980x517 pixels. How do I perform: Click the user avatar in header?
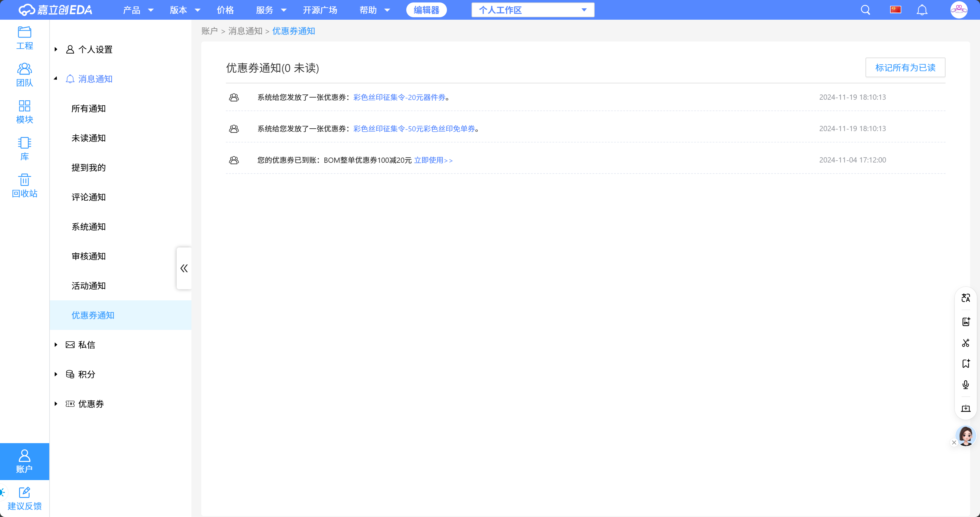coord(959,10)
